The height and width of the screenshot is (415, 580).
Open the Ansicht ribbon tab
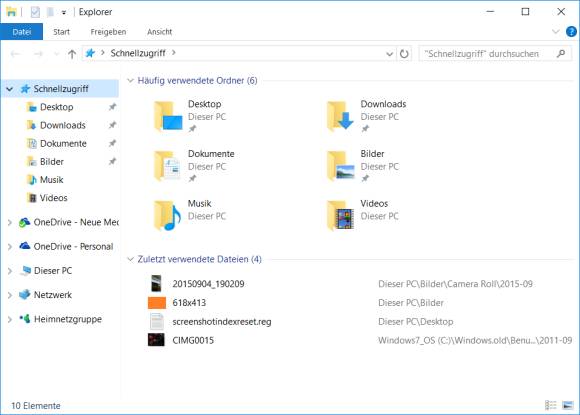click(x=159, y=32)
